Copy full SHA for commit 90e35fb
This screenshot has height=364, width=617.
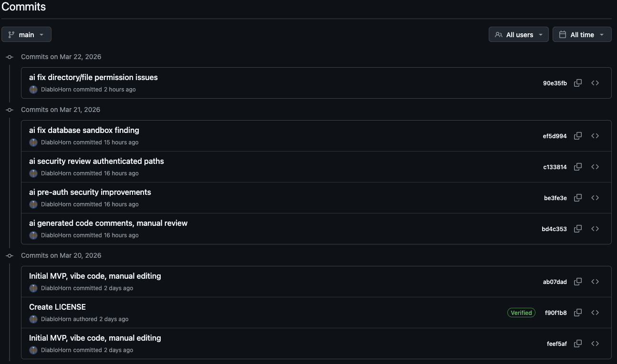578,83
